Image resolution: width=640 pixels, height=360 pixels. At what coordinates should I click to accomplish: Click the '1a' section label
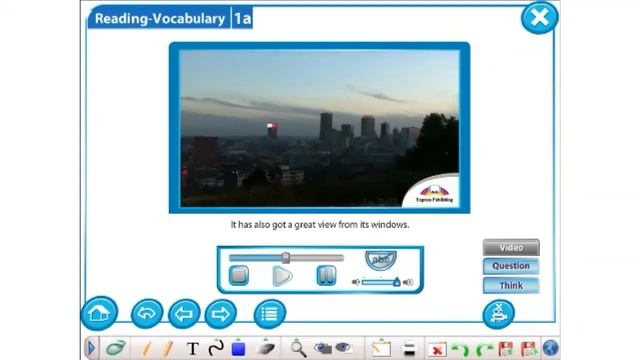click(242, 19)
